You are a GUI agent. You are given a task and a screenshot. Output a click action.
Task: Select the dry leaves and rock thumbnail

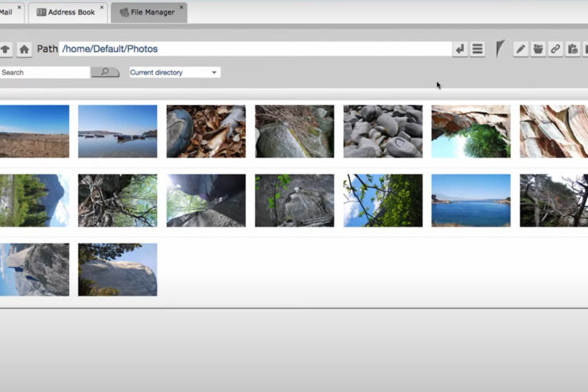(x=206, y=131)
